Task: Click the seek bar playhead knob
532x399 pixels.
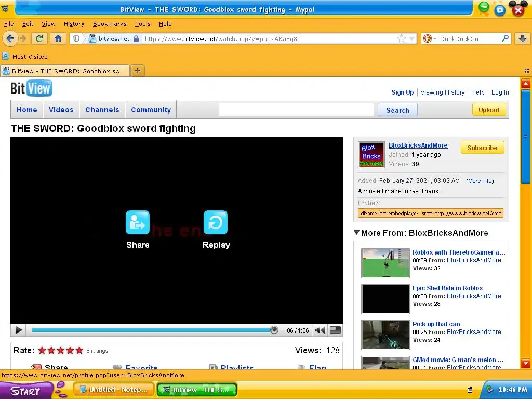Action: coord(274,330)
